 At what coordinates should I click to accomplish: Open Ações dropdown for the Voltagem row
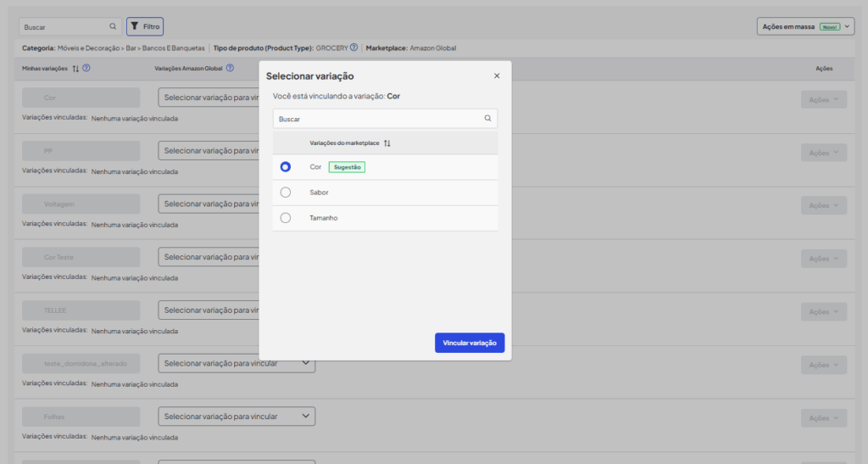823,205
